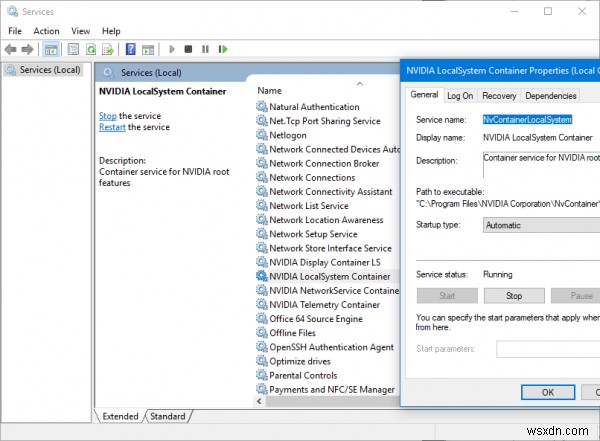
Task: Click the Forward arrow in the toolbar
Action: 27,48
